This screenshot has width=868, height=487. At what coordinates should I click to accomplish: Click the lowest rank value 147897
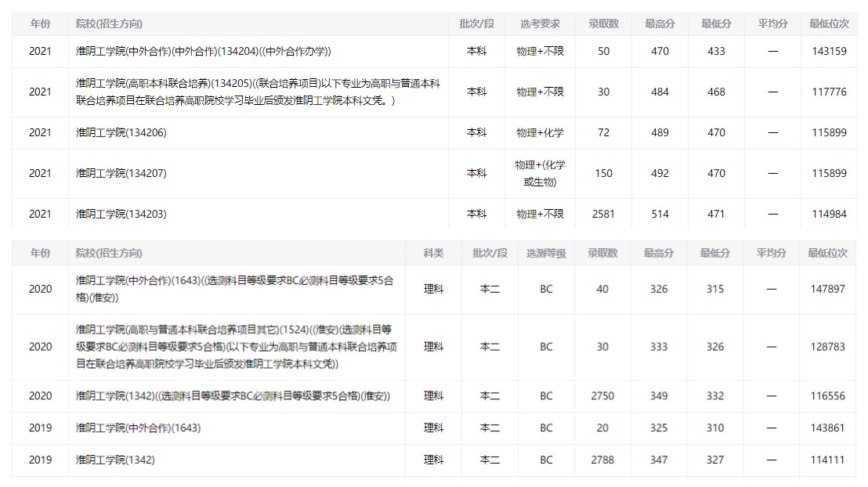(x=828, y=290)
